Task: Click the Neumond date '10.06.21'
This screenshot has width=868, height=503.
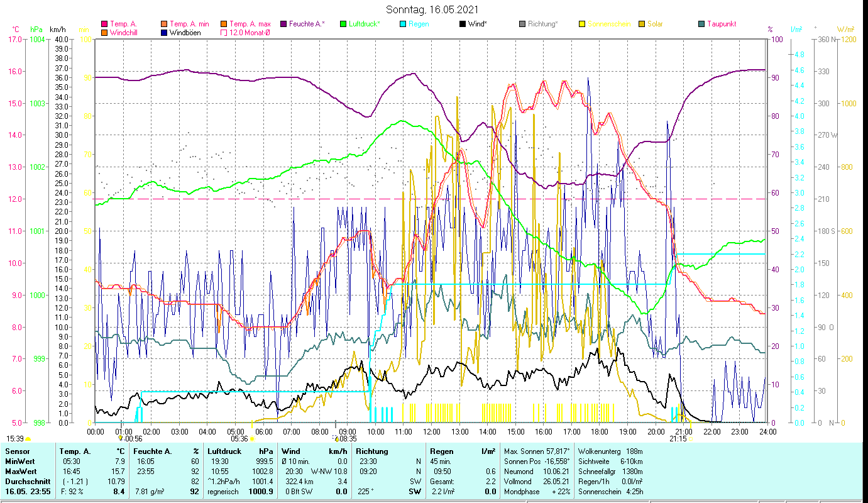Action: click(555, 471)
